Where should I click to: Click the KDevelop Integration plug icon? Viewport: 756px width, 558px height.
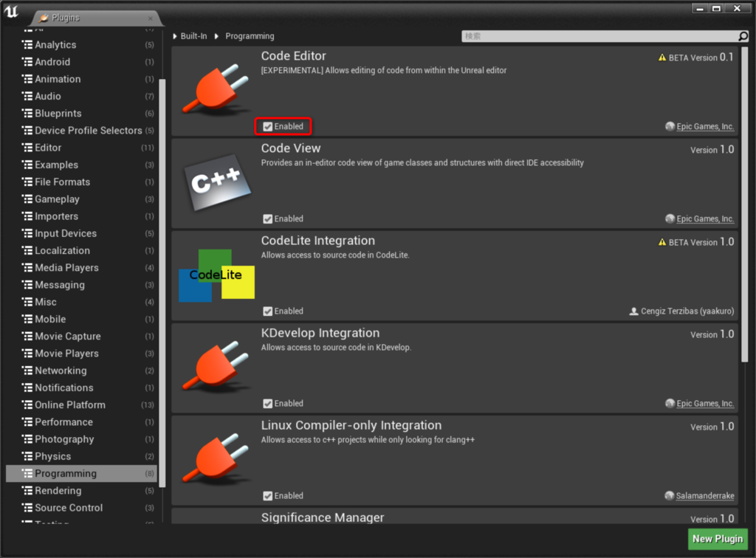pos(216,366)
